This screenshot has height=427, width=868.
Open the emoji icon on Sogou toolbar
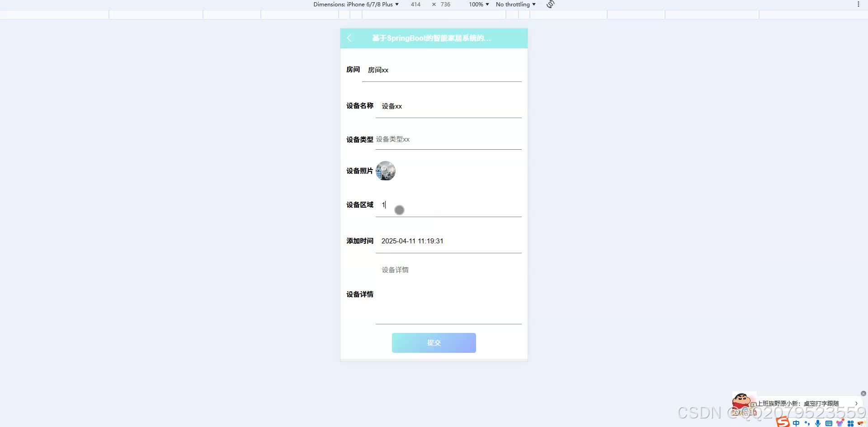(x=861, y=423)
